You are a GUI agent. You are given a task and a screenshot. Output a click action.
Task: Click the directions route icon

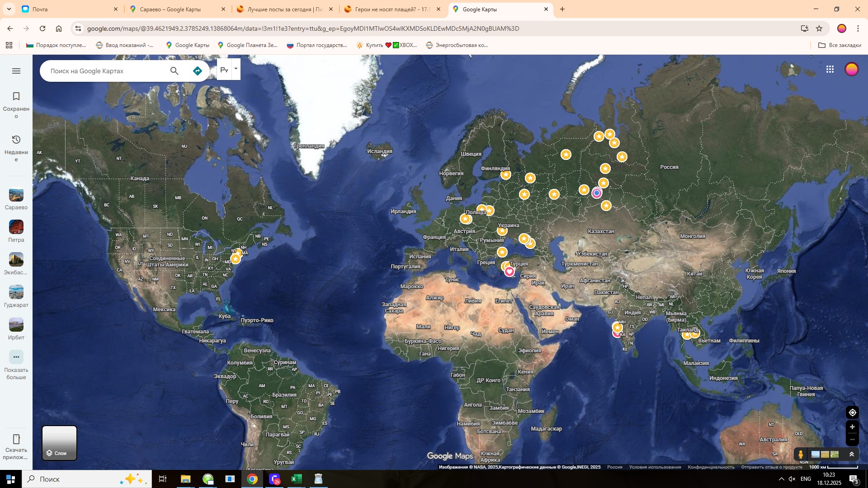coord(197,71)
